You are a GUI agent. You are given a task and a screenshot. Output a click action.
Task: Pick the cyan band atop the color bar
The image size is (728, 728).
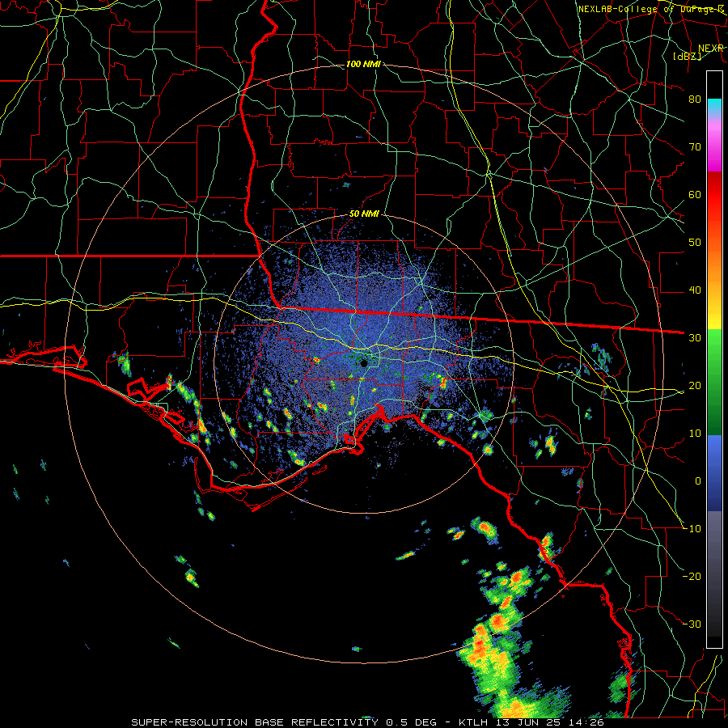pyautogui.click(x=714, y=107)
